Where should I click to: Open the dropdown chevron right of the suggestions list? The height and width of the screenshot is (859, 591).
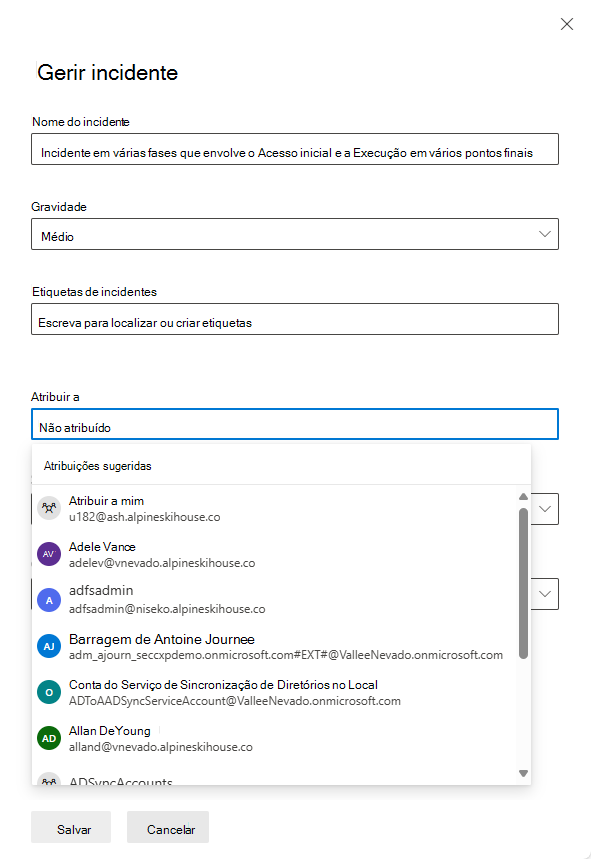point(543,509)
